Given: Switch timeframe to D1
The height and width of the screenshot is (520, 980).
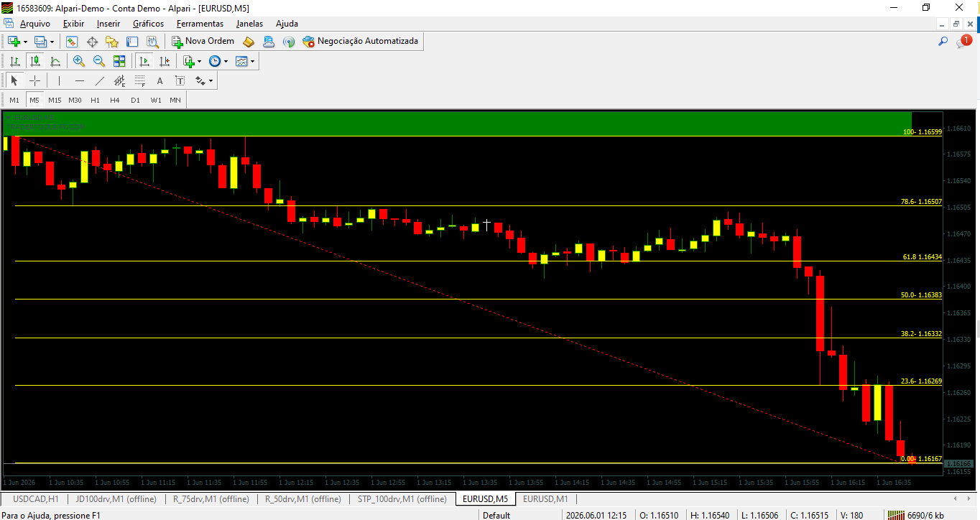Looking at the screenshot, I should pos(135,100).
